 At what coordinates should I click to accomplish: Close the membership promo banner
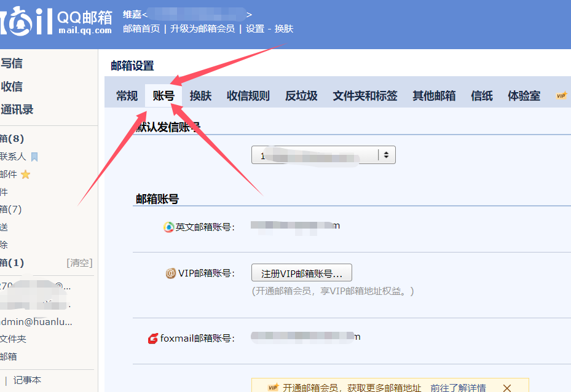tap(506, 388)
